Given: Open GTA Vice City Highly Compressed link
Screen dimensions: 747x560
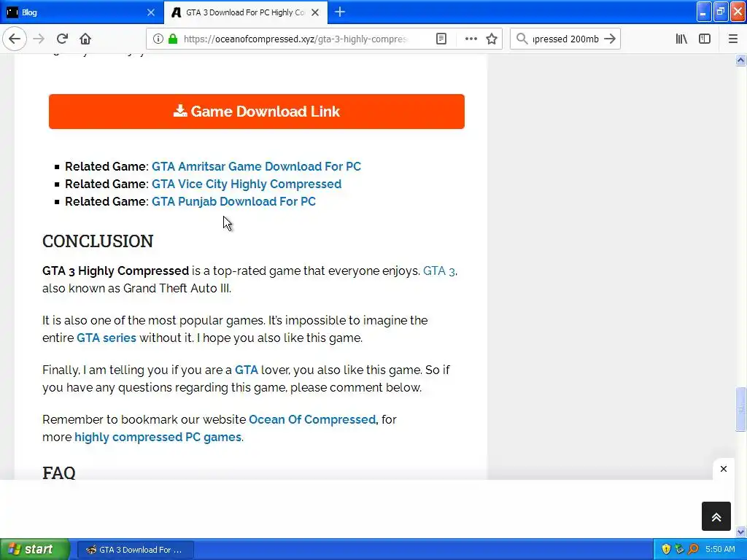Looking at the screenshot, I should [x=247, y=184].
